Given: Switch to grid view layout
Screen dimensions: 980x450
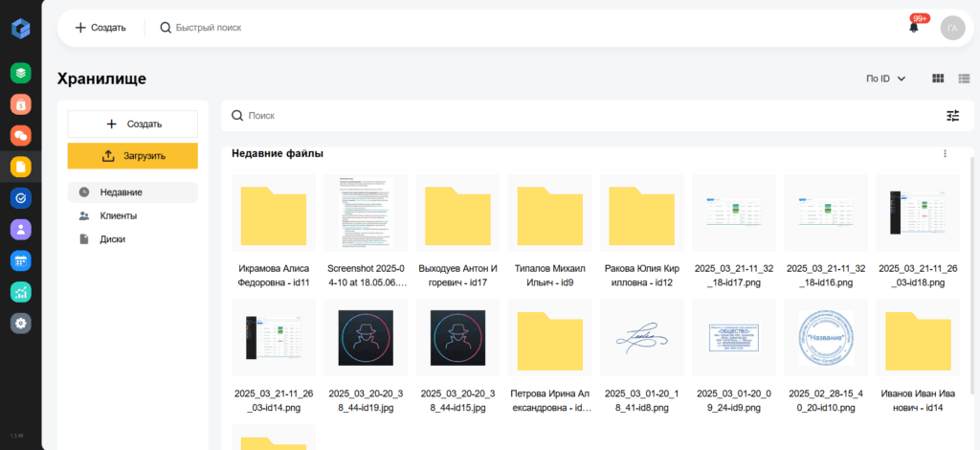Looking at the screenshot, I should click(x=938, y=79).
